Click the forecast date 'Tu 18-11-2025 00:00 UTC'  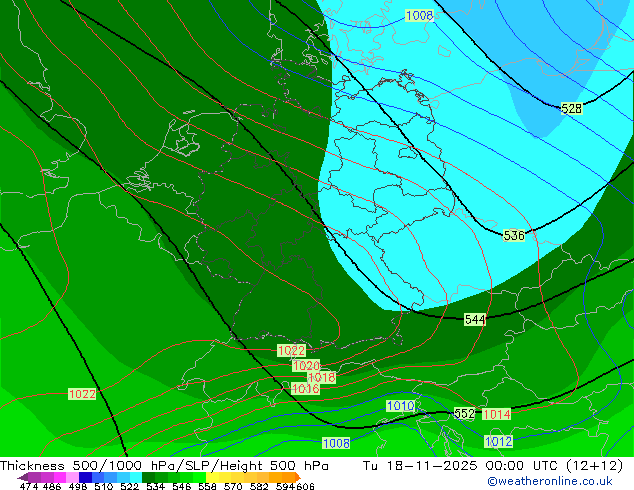462,466
